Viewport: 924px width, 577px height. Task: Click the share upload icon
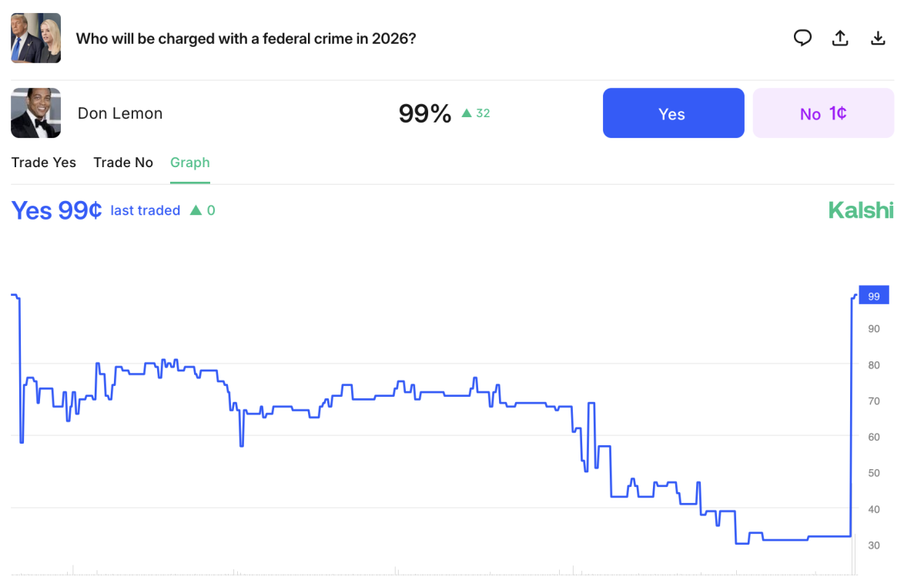(840, 38)
